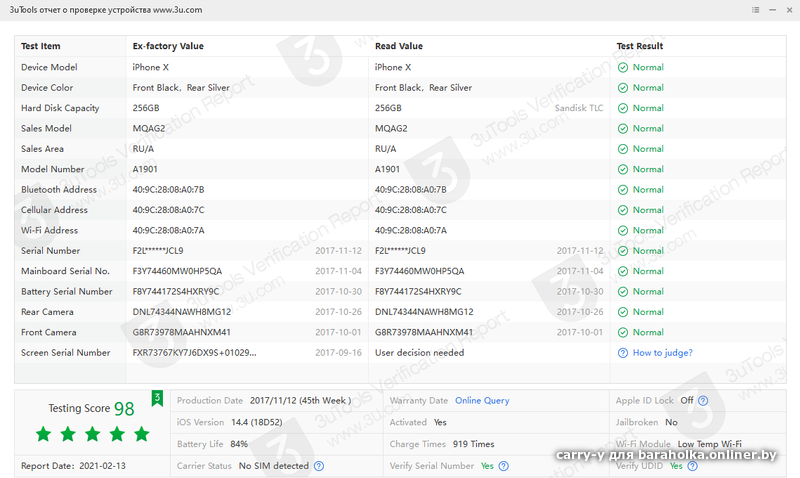
Task: Click the Normal check icon for Device Model
Action: 622,67
